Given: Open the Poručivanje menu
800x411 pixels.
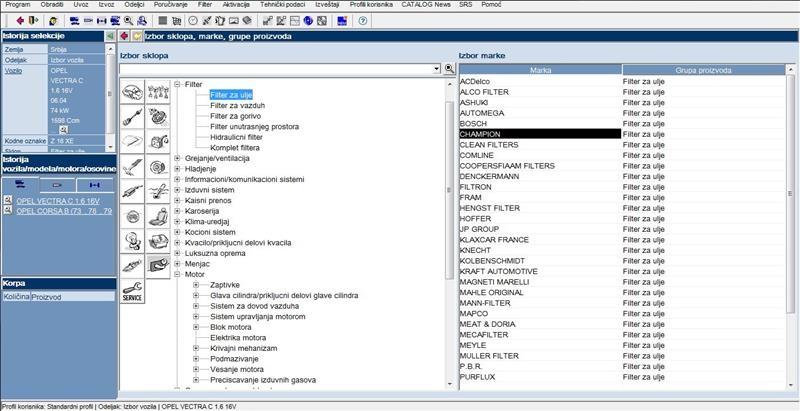Looking at the screenshot, I should click(170, 5).
